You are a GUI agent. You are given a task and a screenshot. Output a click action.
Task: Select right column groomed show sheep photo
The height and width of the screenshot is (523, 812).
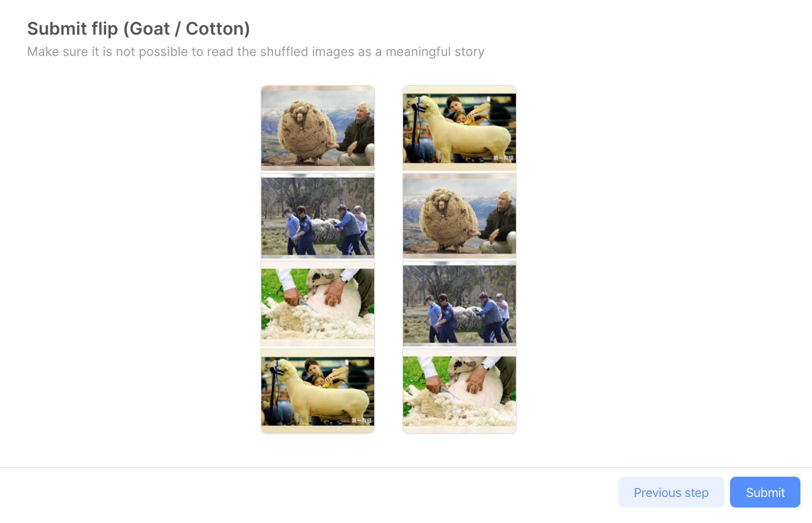[x=460, y=128]
